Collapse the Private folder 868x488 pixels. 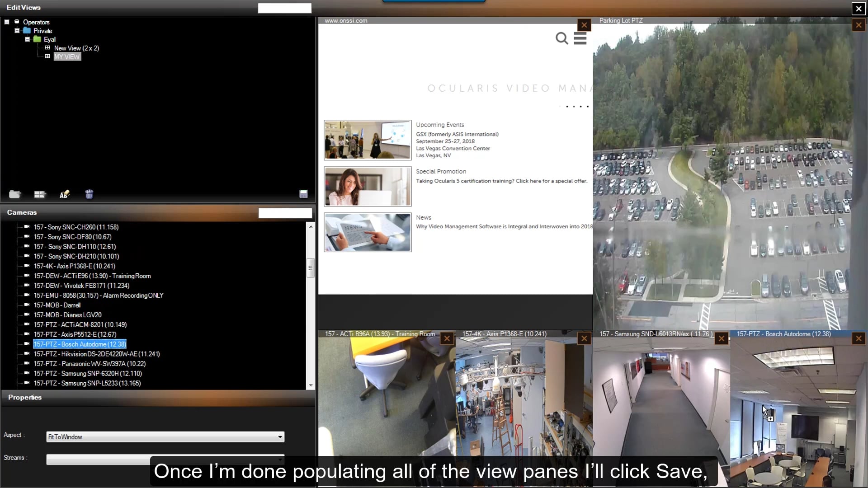pyautogui.click(x=17, y=30)
